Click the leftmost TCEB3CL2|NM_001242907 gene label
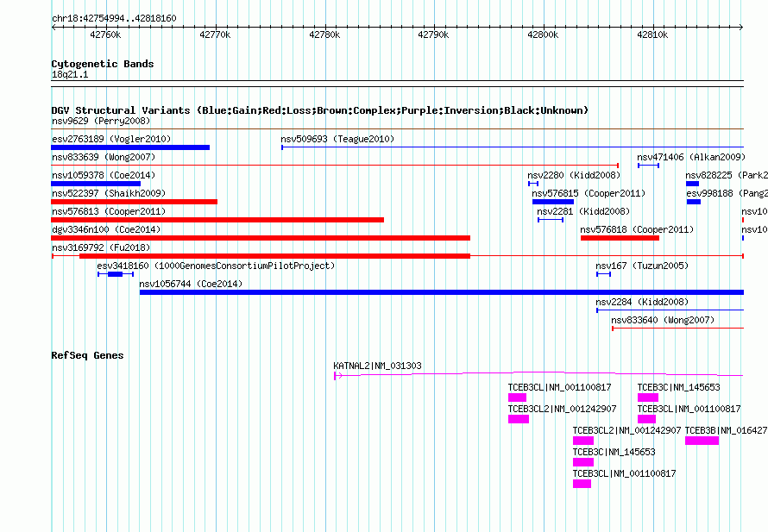The width and height of the screenshot is (768, 532). coord(563,410)
